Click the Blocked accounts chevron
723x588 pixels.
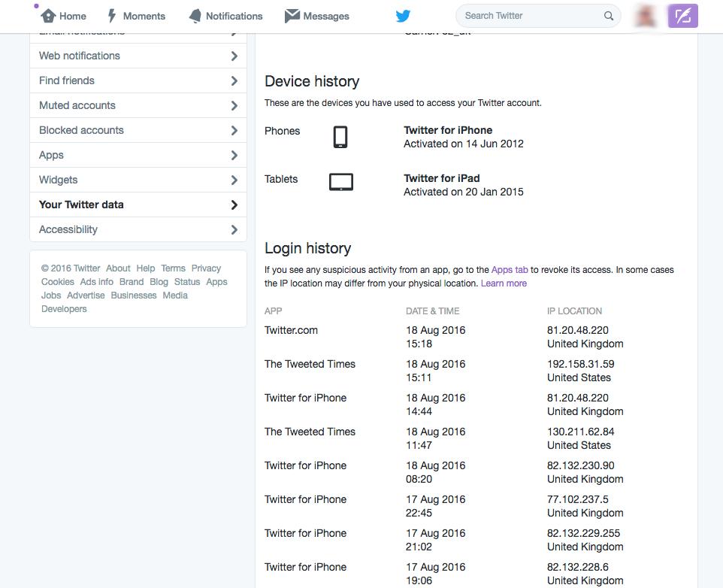point(234,131)
